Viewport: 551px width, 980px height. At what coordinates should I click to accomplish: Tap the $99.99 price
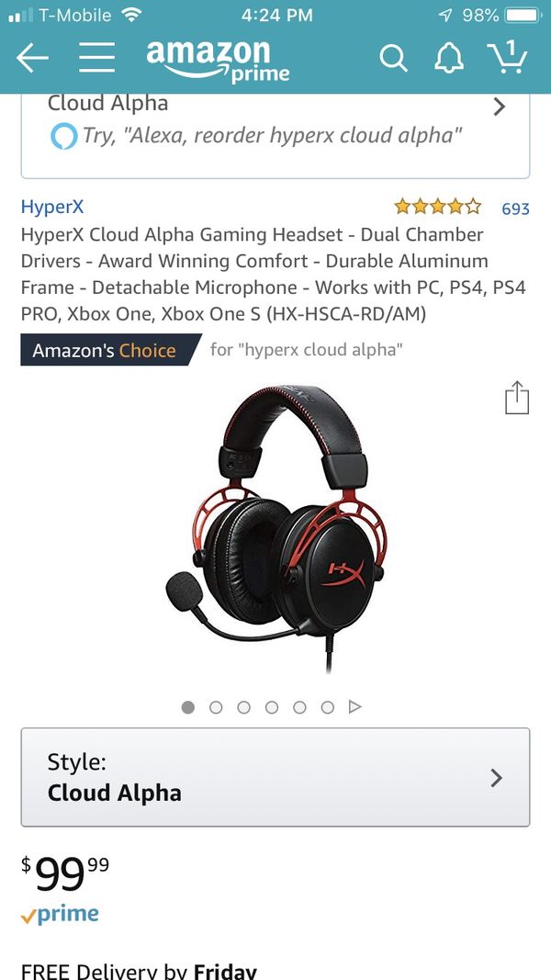click(x=65, y=873)
